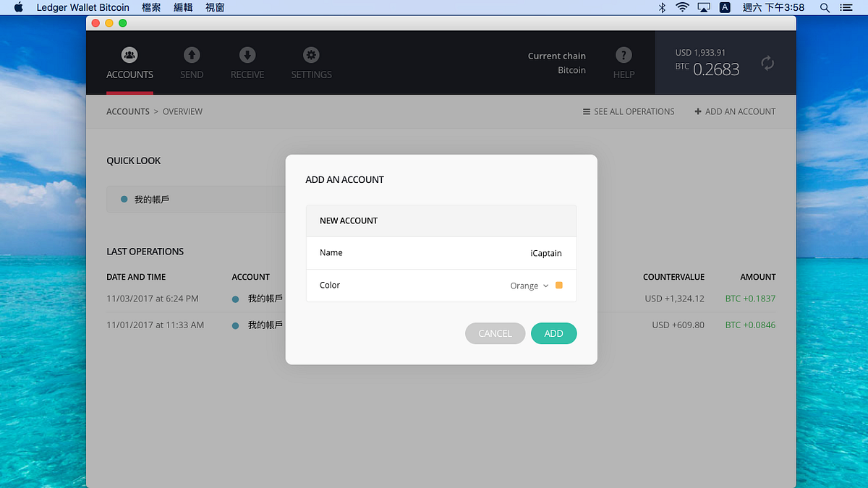
Task: Expand the Orange color dropdown
Action: pyautogui.click(x=529, y=286)
